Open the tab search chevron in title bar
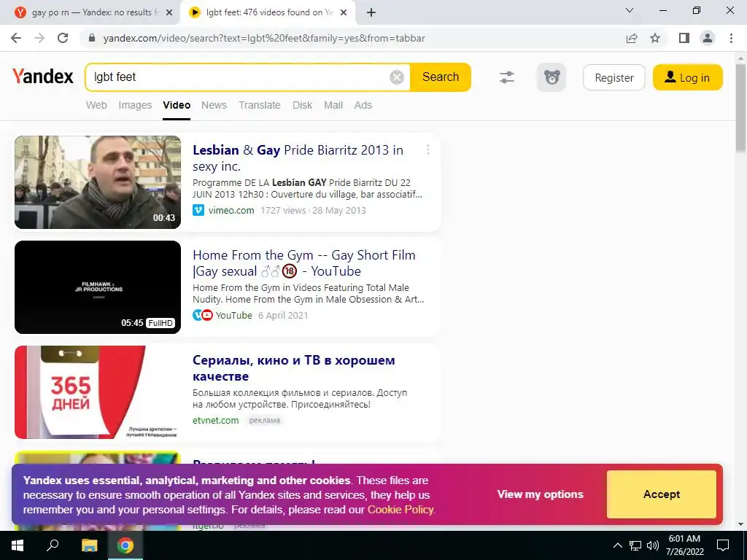Image resolution: width=747 pixels, height=560 pixels. [x=630, y=10]
